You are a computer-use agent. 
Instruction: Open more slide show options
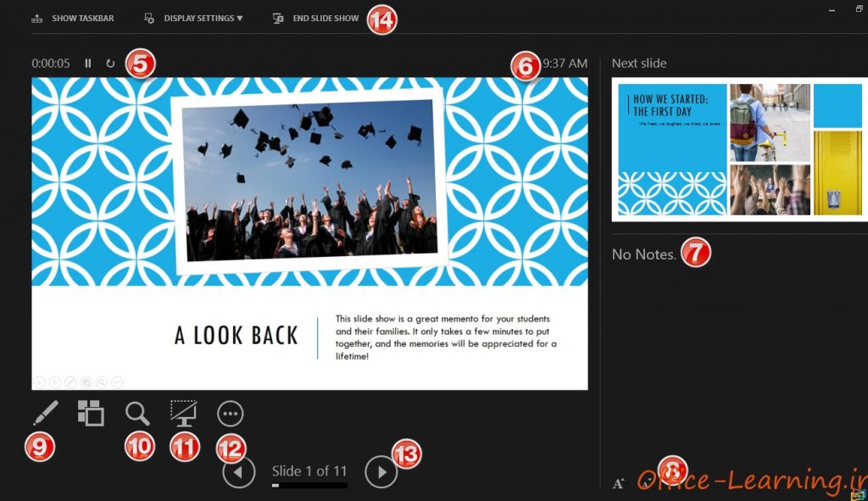[x=231, y=413]
